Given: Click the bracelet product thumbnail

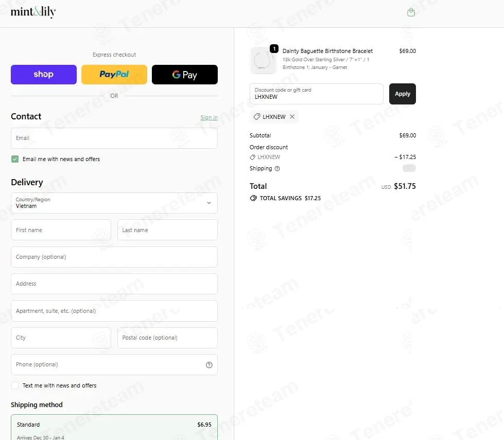Looking at the screenshot, I should click(263, 60).
